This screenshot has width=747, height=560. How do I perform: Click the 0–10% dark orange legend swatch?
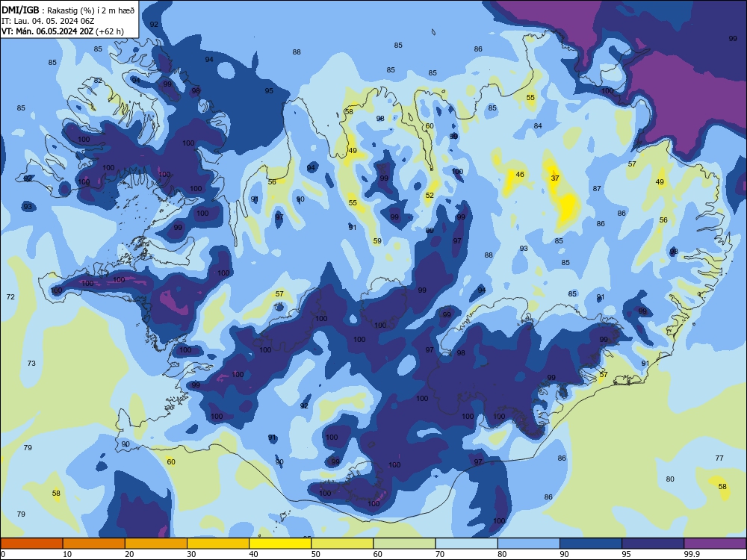(x=31, y=544)
